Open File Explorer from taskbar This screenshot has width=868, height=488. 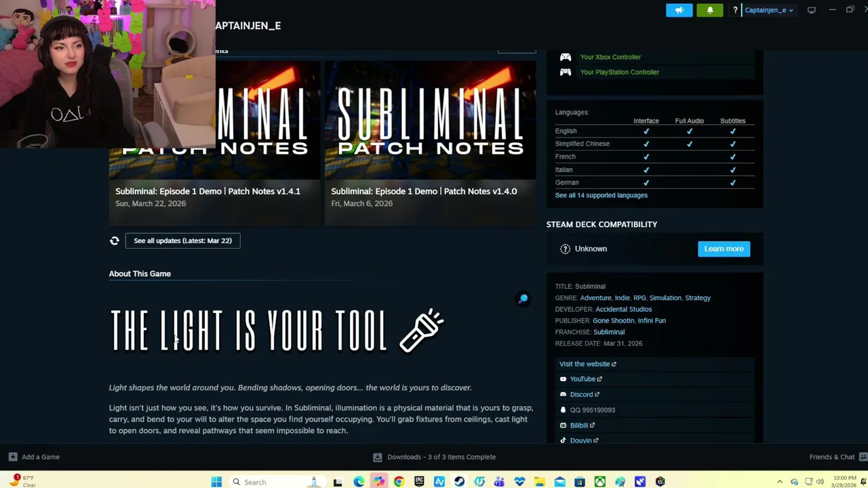tap(540, 482)
